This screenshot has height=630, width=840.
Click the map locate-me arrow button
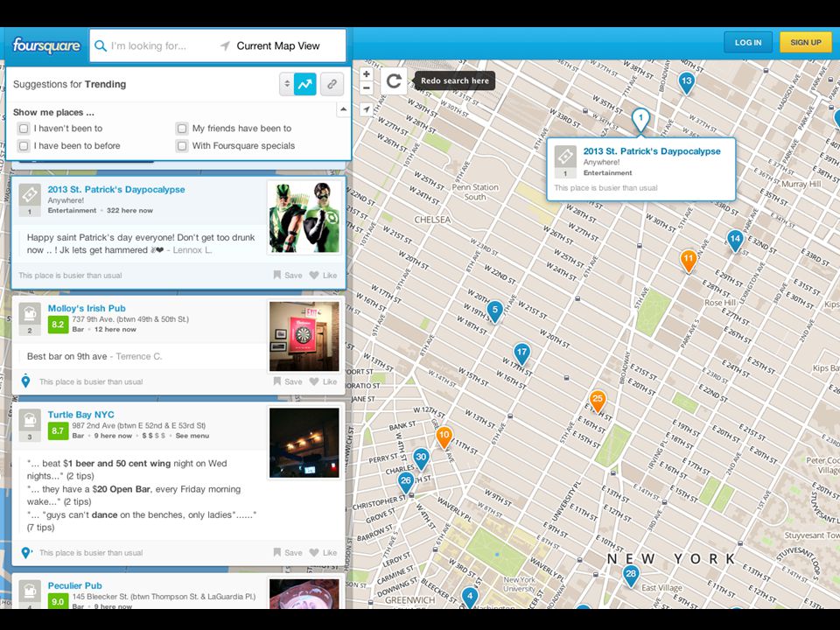click(x=367, y=109)
